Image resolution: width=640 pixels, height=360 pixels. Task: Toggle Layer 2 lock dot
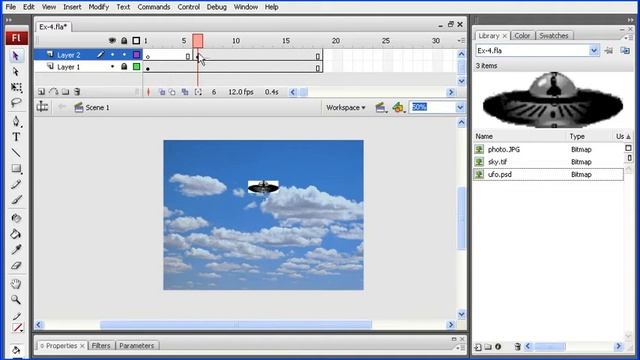(124, 55)
